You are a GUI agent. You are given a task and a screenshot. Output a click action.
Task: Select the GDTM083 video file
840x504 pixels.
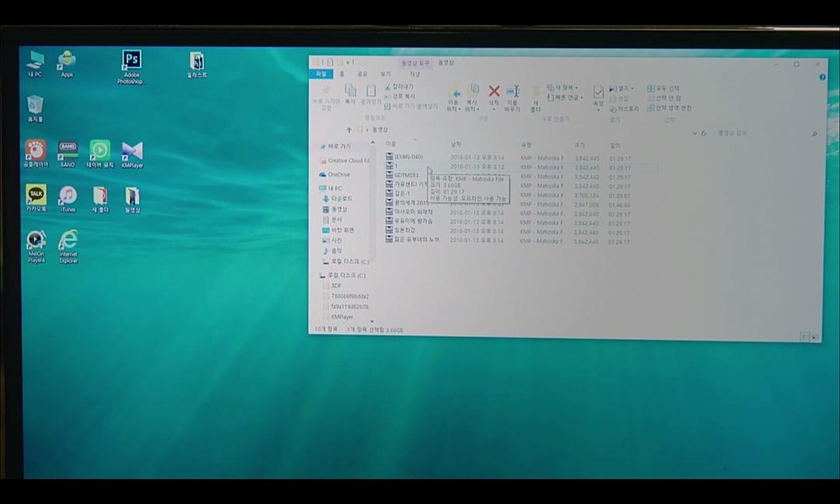coord(406,176)
